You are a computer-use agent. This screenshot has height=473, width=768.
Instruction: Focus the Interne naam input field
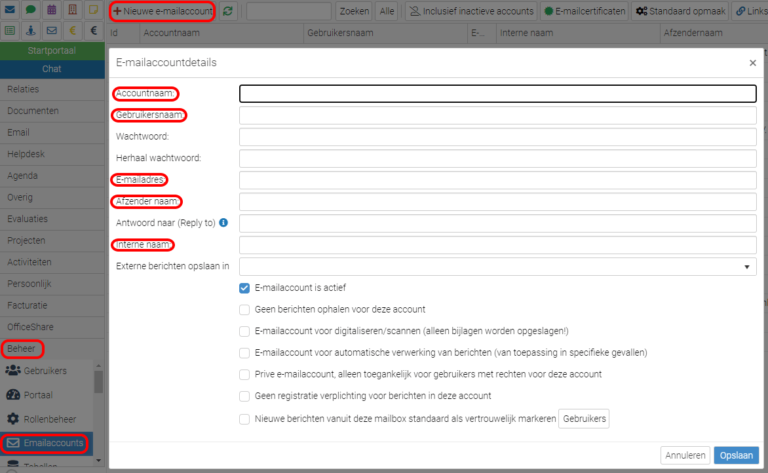(498, 244)
